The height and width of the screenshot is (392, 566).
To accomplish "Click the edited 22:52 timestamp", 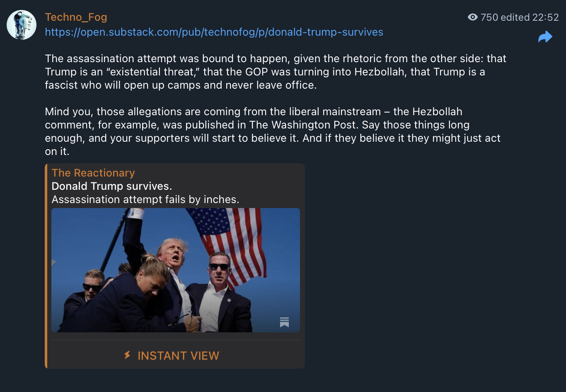I will 530,17.
